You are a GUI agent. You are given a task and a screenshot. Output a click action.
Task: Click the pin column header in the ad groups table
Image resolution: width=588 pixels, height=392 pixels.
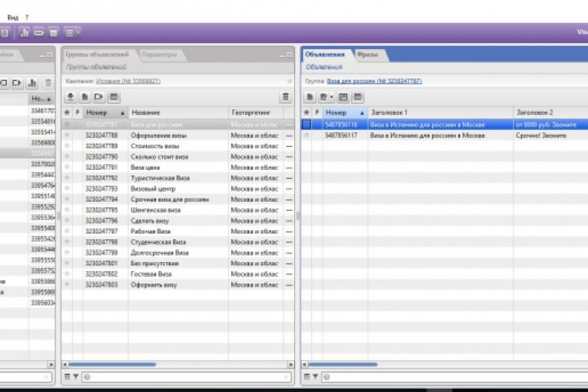[78, 113]
